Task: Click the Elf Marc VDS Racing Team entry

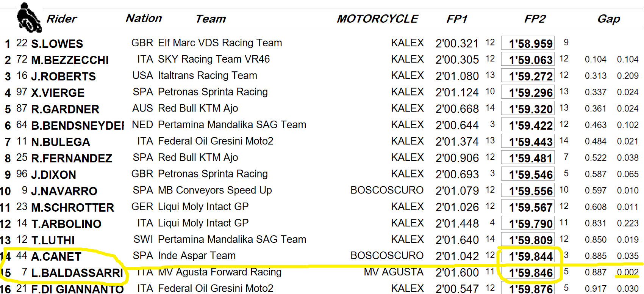Action: 220,43
